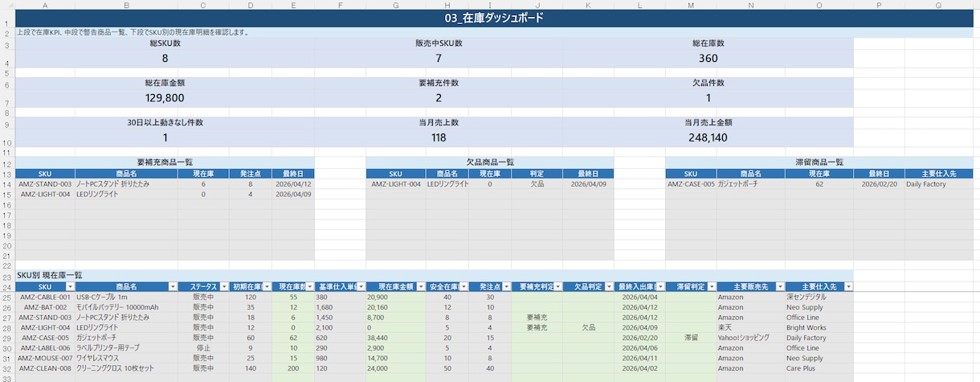Click the モバイルバッテリー 10000mAh cell
980x382 pixels.
[126, 307]
